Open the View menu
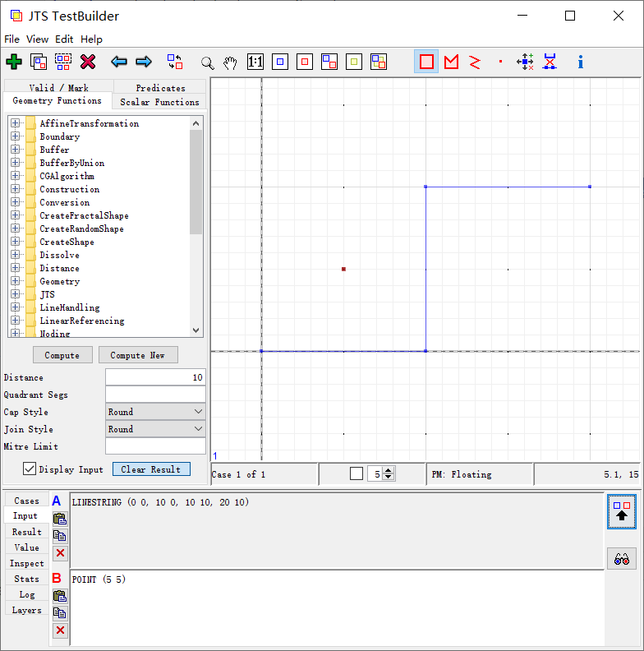Screen dimensions: 644x651 click(37, 39)
